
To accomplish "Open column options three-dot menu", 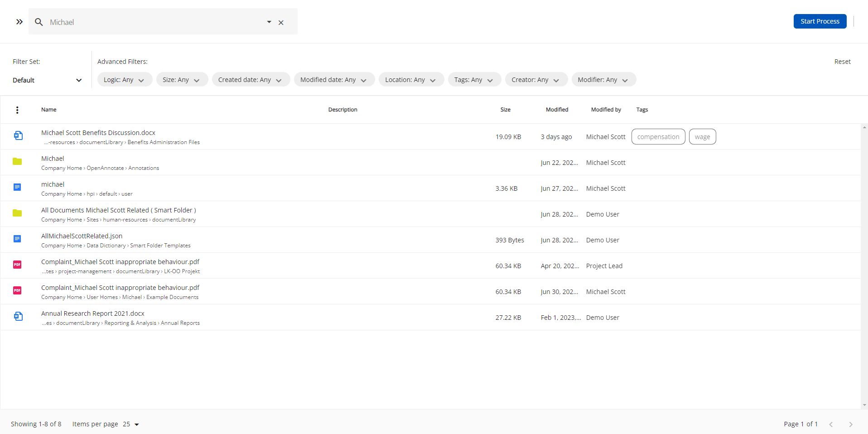I will tap(17, 110).
